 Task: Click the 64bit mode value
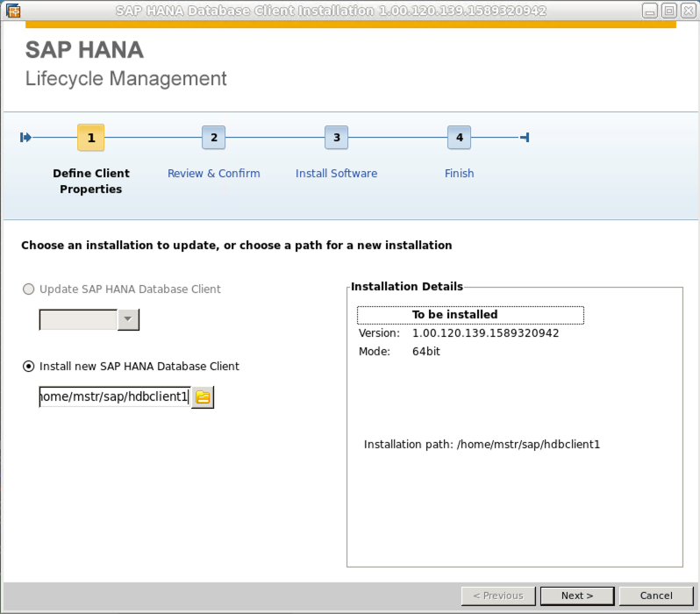[x=426, y=352]
